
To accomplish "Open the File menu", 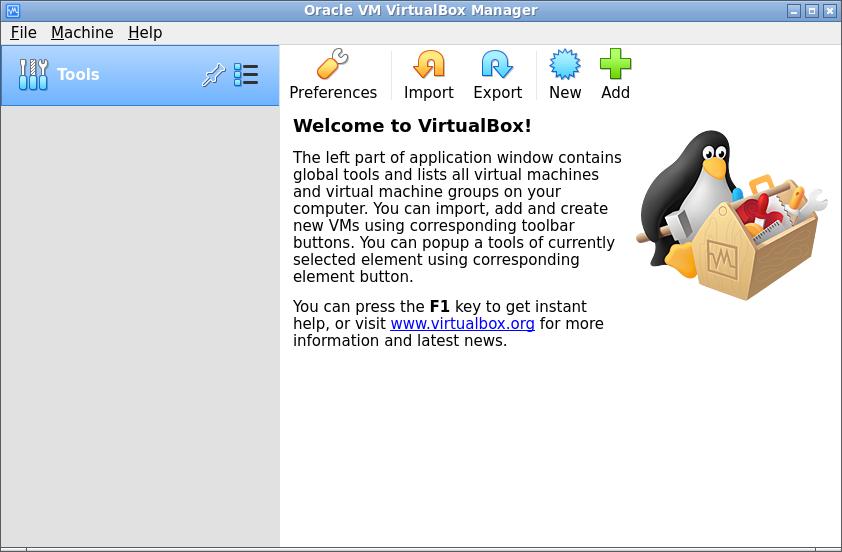I will tap(24, 33).
